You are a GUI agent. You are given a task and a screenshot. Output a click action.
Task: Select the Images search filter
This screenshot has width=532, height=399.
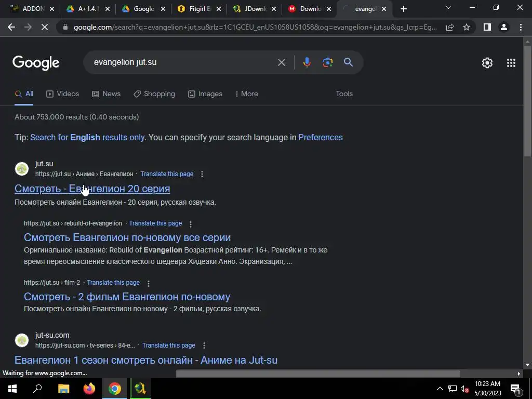(205, 94)
